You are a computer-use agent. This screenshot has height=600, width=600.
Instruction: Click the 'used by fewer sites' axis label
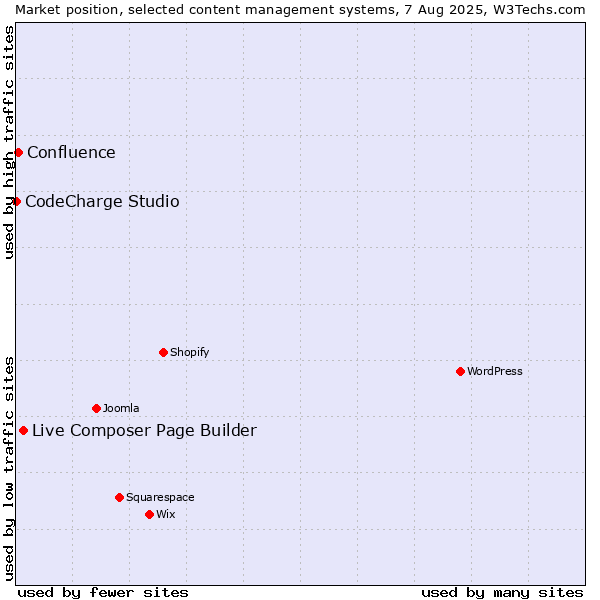tap(103, 592)
